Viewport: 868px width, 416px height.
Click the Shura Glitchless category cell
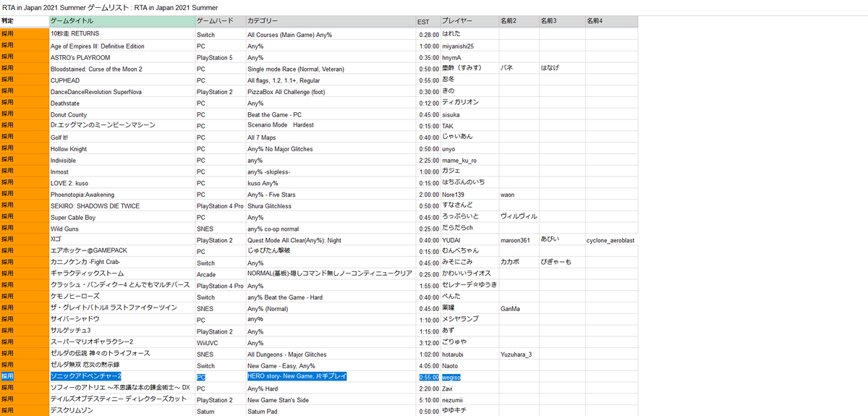(x=331, y=205)
